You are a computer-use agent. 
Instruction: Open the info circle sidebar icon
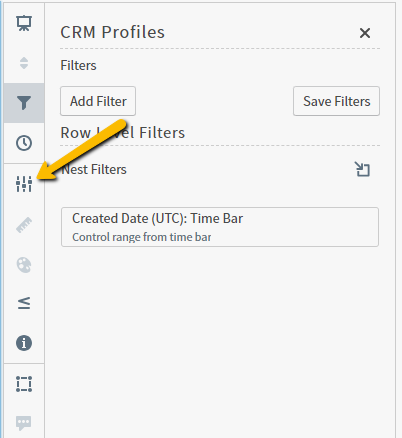pyautogui.click(x=24, y=343)
